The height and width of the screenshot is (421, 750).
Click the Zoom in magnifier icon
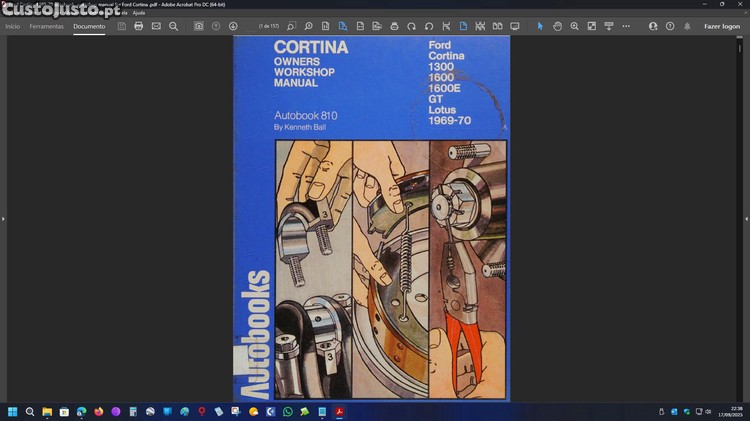point(574,26)
